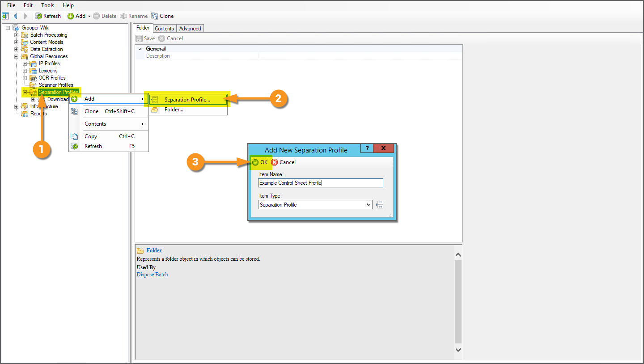Screen dimensions: 644x364
Task: Click the Grooper Wiki database icon
Action: [16, 28]
